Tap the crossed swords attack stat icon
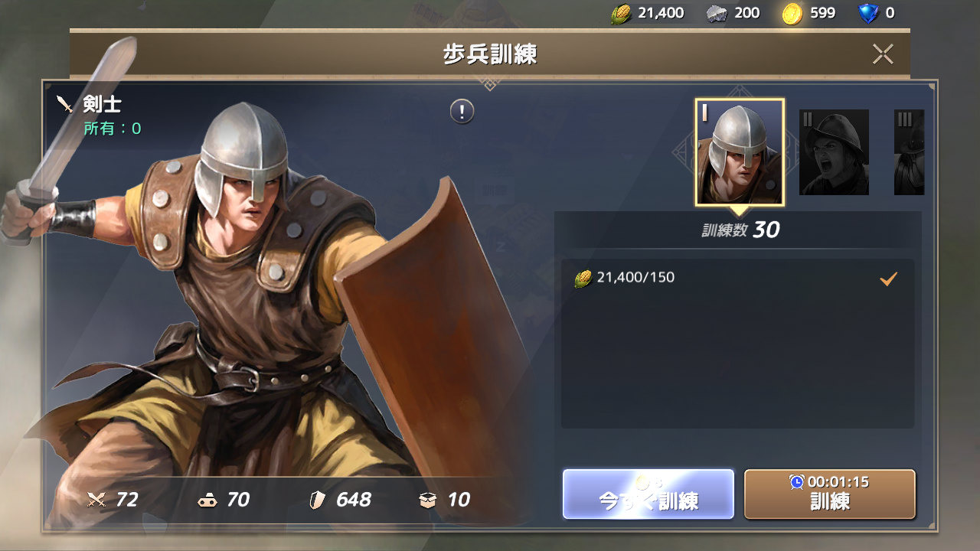 click(96, 500)
